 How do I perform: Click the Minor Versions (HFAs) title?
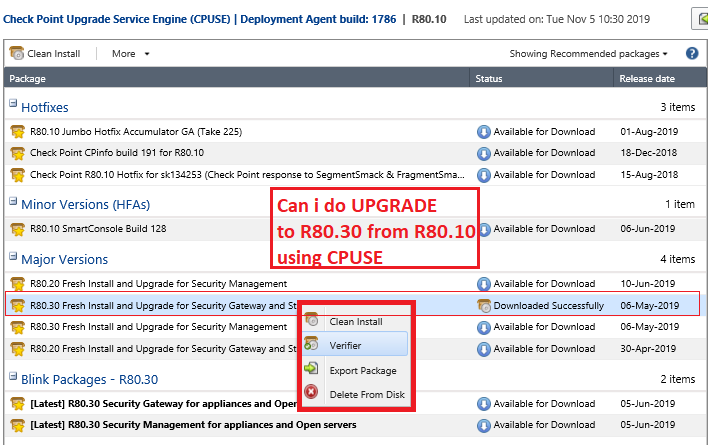click(x=85, y=204)
